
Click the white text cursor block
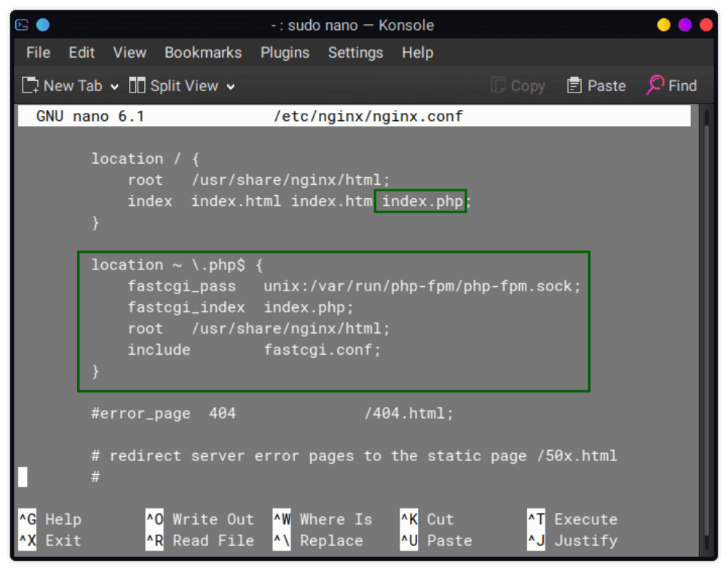click(x=23, y=477)
